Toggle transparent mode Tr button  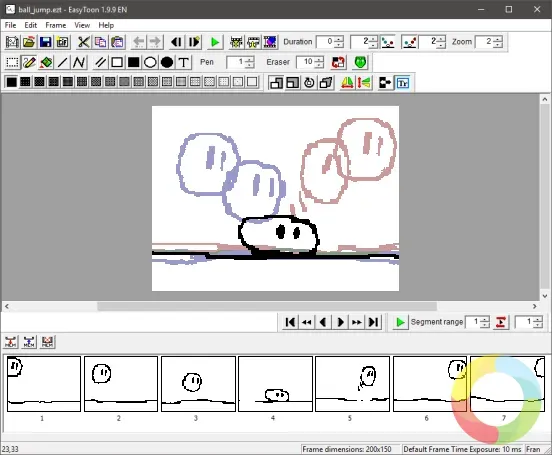pyautogui.click(x=402, y=83)
